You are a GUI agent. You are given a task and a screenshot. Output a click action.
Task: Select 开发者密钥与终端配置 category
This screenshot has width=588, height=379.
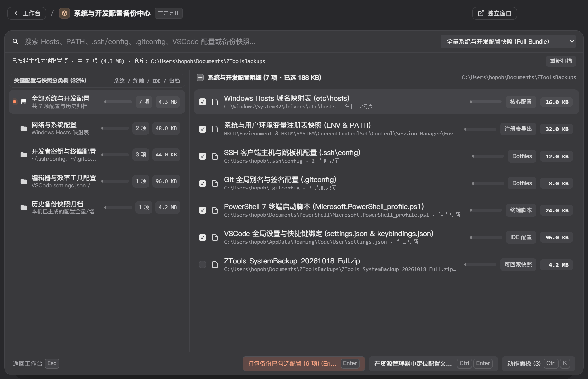(97, 155)
